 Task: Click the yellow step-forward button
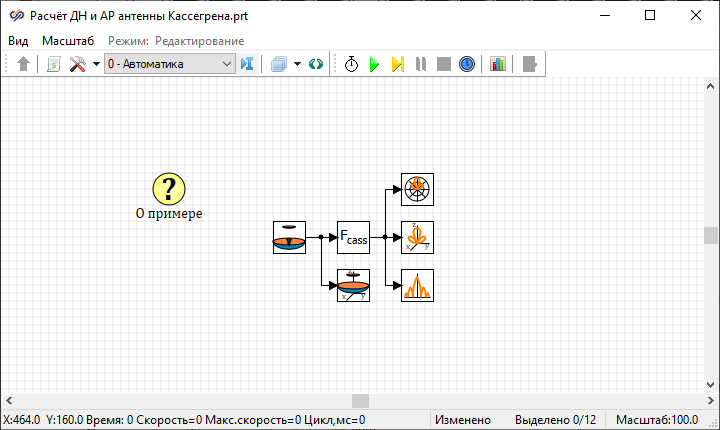coord(397,64)
